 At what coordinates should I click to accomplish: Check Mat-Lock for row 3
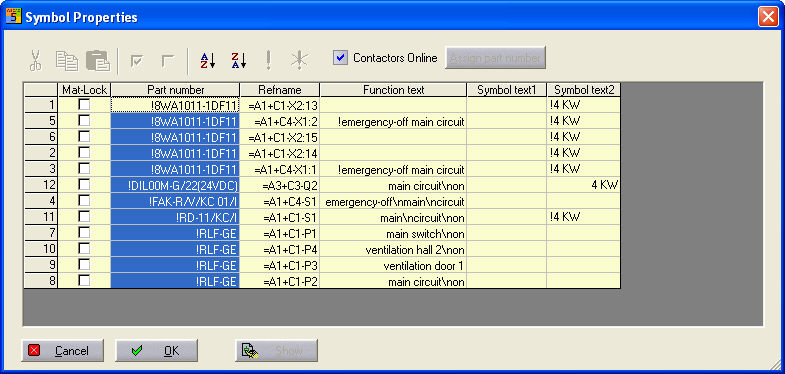[85, 169]
